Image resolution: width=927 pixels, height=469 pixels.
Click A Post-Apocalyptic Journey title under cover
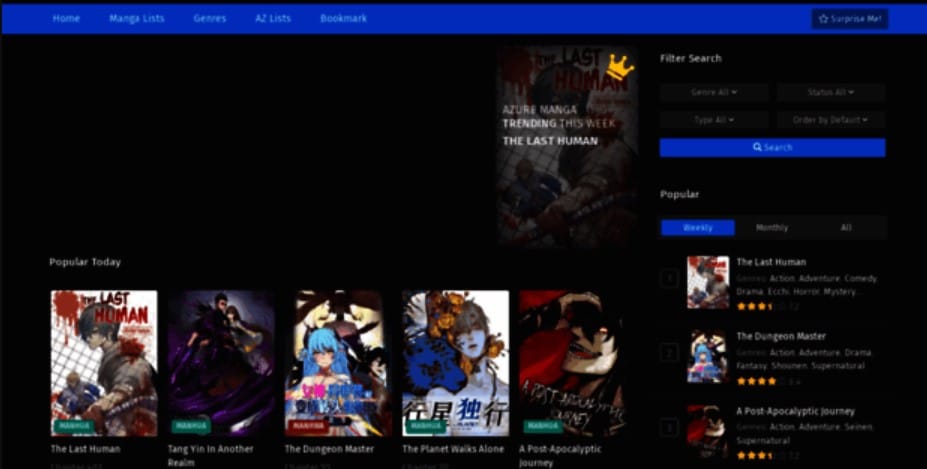tap(560, 455)
